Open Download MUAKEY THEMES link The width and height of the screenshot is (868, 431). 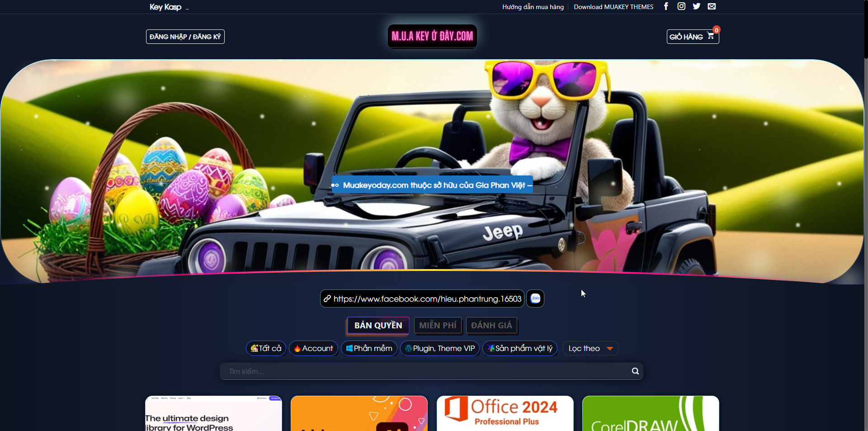[613, 7]
